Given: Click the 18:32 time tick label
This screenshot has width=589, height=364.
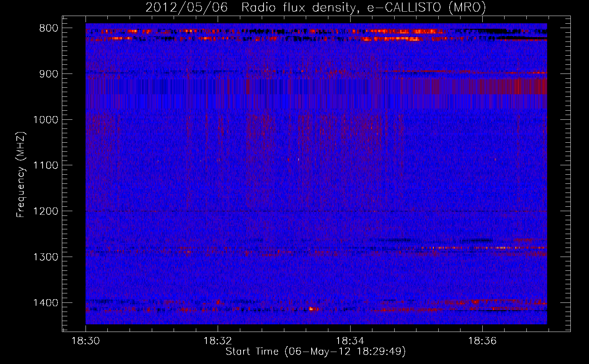Looking at the screenshot, I should (218, 341).
